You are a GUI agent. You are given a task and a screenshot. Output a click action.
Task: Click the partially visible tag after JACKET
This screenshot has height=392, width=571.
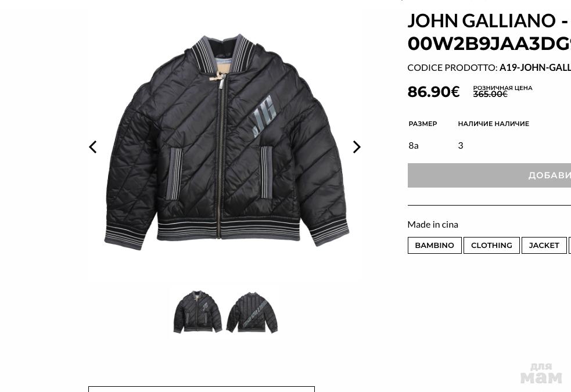coord(569,245)
